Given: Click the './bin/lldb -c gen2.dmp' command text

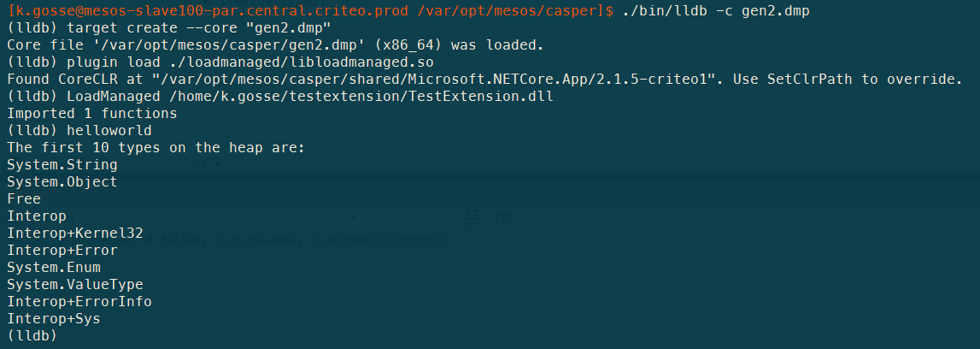Looking at the screenshot, I should pyautogui.click(x=716, y=11).
